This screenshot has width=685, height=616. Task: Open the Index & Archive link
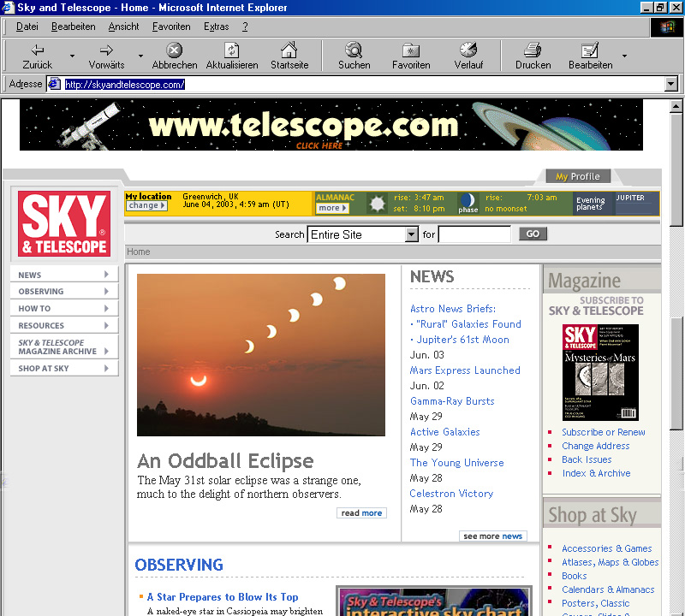(x=596, y=473)
